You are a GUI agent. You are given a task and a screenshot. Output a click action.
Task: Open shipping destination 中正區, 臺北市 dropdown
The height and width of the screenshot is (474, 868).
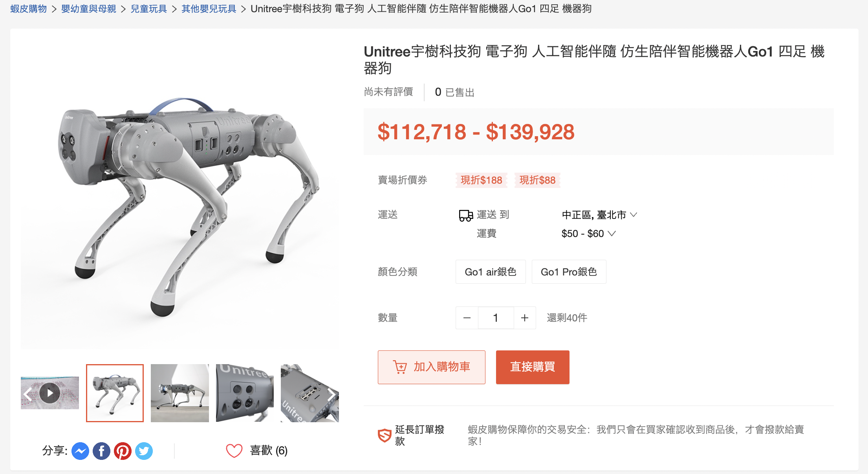coord(599,215)
